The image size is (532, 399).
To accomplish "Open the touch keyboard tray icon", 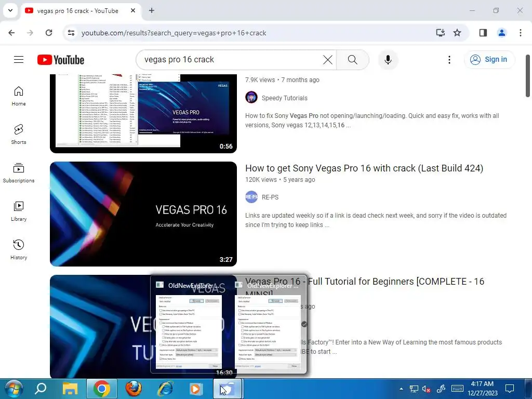I will (x=457, y=389).
